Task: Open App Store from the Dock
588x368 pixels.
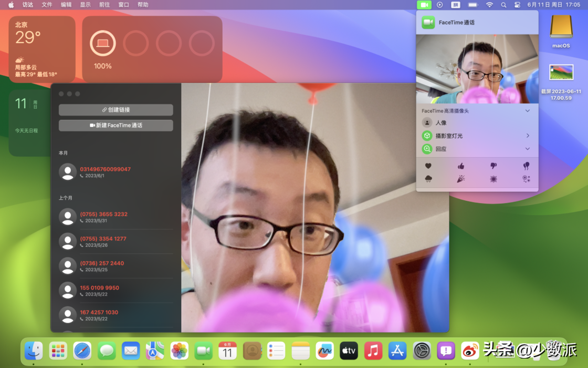Action: [397, 351]
